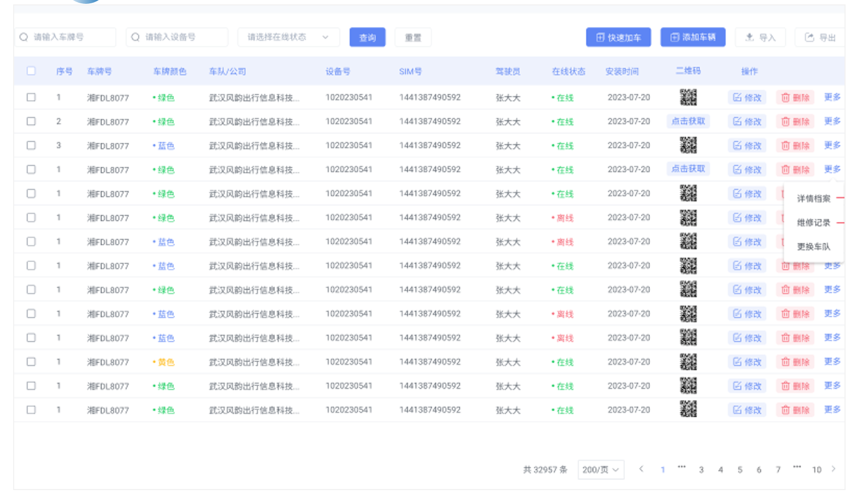Choose 更换车队 from the popup menu

click(813, 247)
